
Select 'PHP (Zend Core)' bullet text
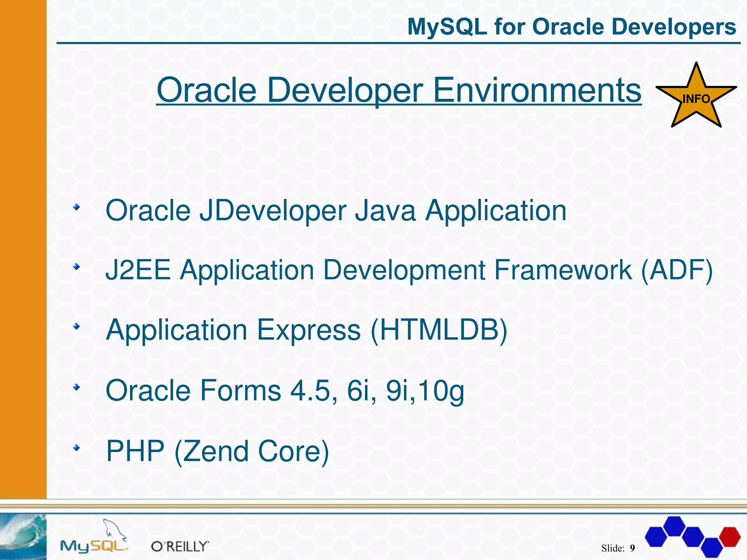click(x=217, y=451)
